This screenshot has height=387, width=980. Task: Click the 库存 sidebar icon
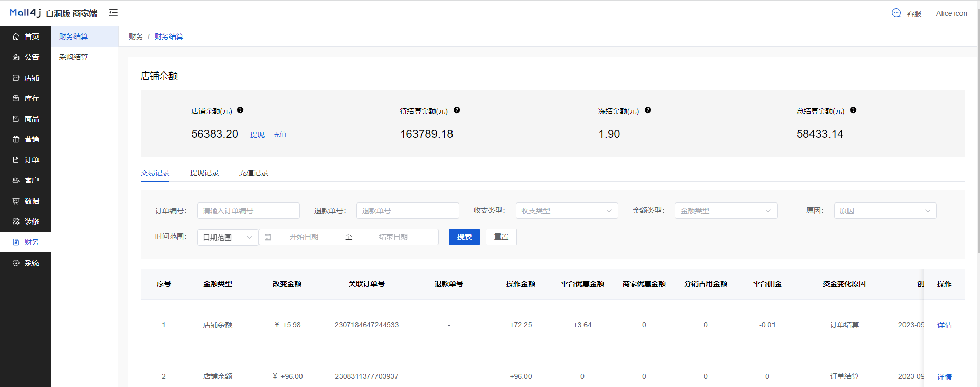16,98
